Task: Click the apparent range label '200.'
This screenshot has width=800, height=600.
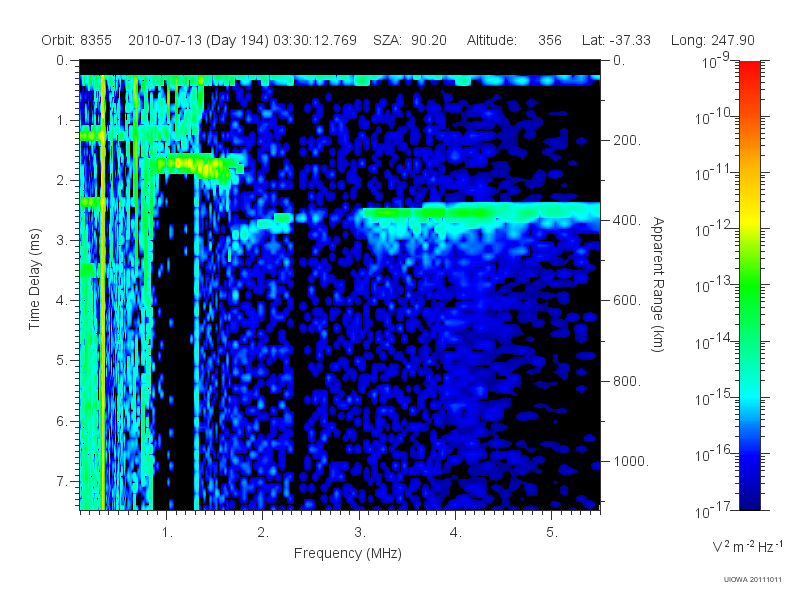Action: click(627, 140)
